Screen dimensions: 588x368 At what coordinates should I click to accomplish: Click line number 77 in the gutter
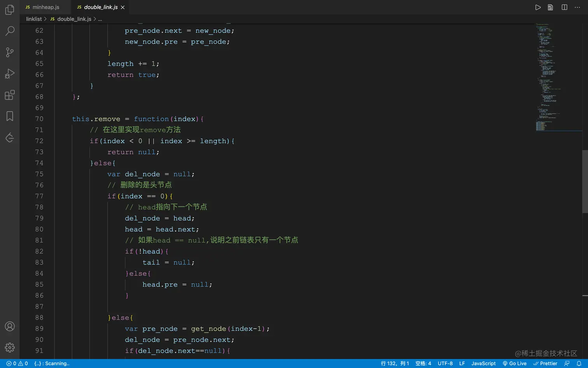(39, 196)
